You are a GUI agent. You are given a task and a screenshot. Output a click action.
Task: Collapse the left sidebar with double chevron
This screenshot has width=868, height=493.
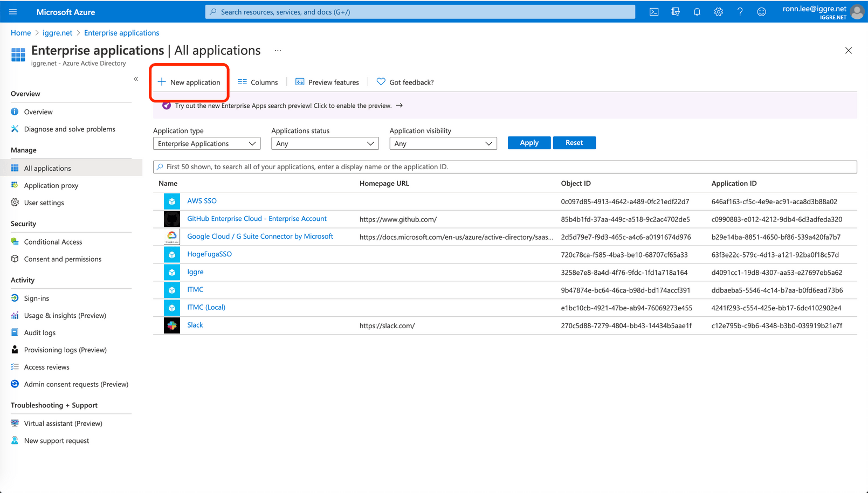click(x=136, y=79)
